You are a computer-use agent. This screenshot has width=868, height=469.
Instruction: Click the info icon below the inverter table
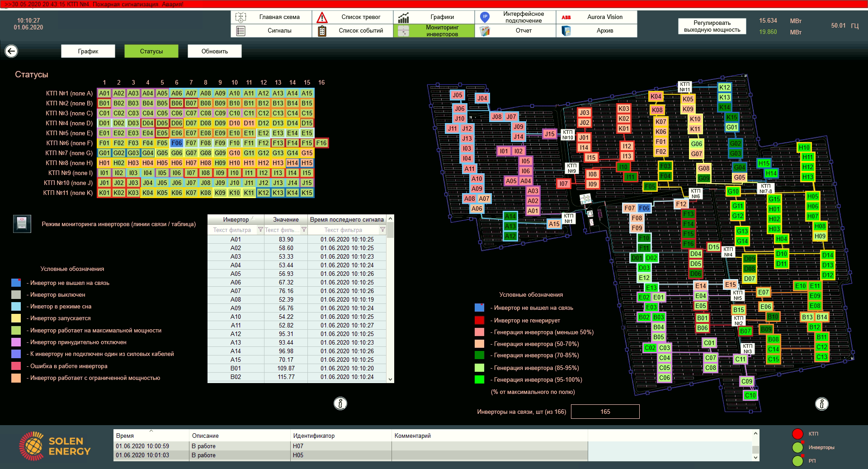(340, 403)
